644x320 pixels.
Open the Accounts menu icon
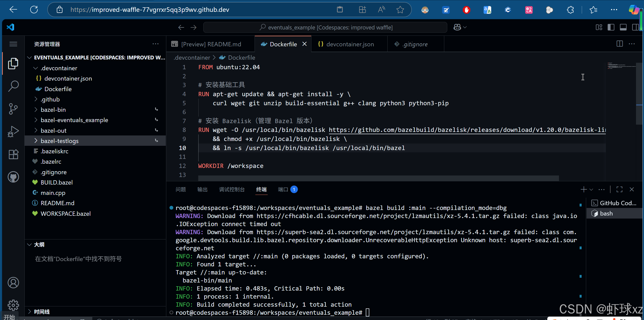13,282
